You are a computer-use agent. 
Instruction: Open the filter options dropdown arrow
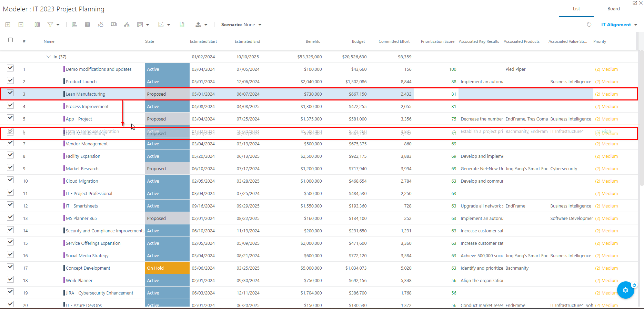pyautogui.click(x=58, y=25)
